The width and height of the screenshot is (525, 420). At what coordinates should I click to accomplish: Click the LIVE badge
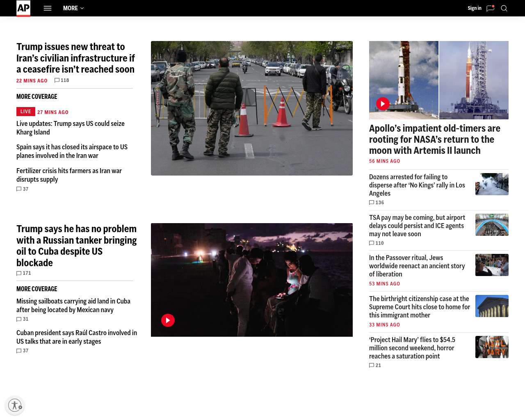[x=25, y=112]
